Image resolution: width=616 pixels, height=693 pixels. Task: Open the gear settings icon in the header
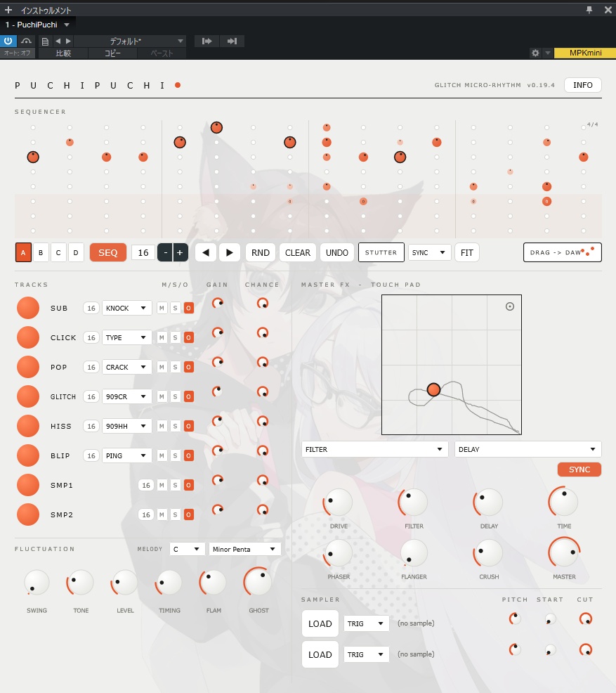tap(535, 53)
